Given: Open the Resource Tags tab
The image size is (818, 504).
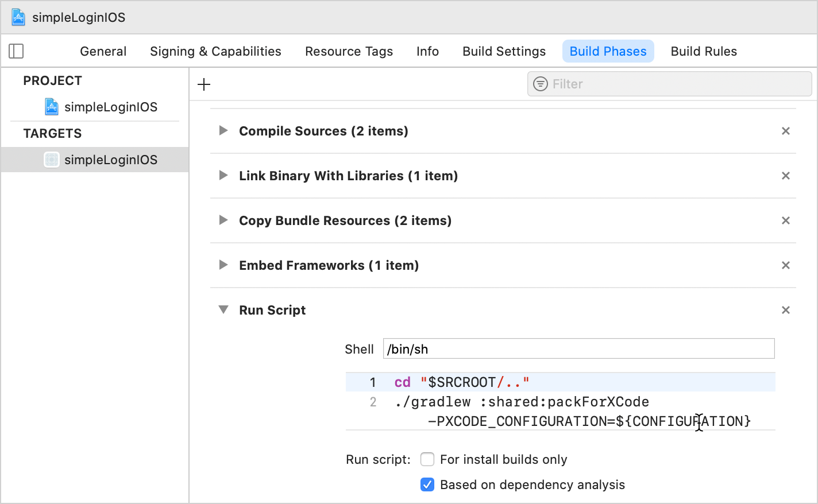Looking at the screenshot, I should coord(349,51).
